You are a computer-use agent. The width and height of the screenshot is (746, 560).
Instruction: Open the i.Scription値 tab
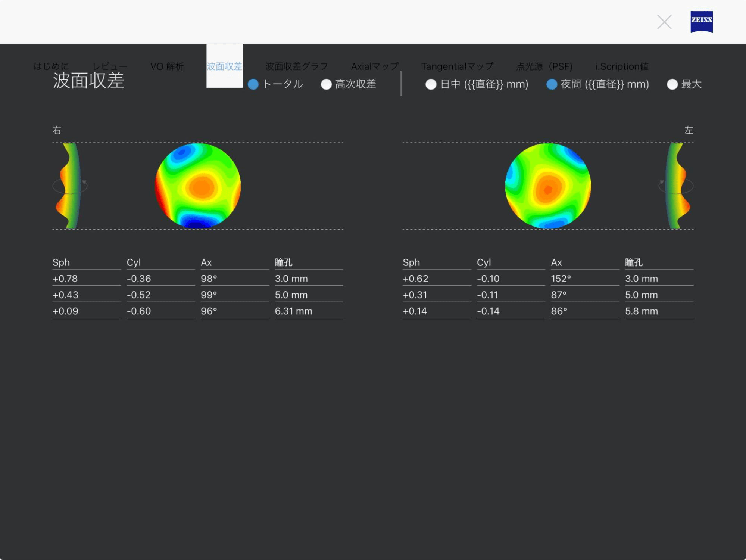621,66
